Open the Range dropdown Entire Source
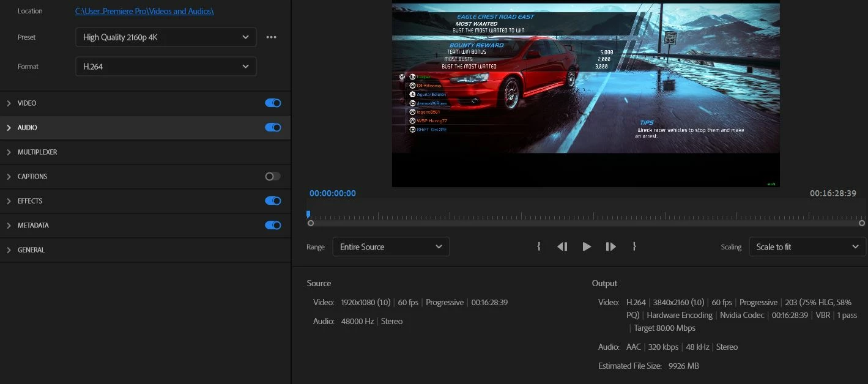868x384 pixels. click(391, 247)
